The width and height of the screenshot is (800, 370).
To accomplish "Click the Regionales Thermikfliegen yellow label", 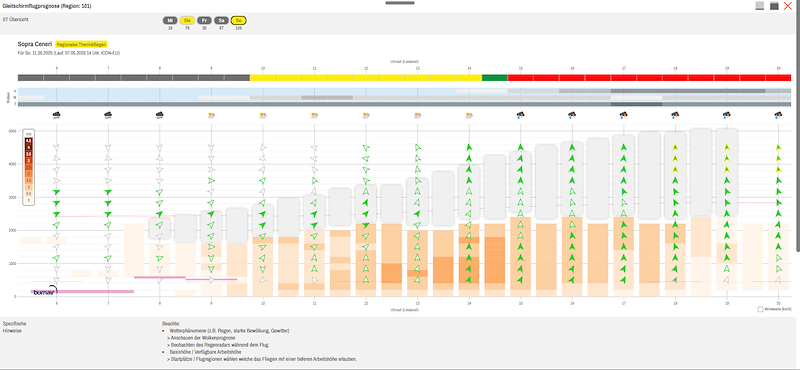I will (x=81, y=44).
